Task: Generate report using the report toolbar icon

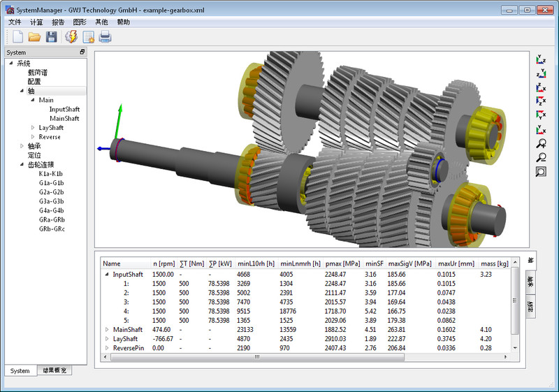Action: (88, 37)
